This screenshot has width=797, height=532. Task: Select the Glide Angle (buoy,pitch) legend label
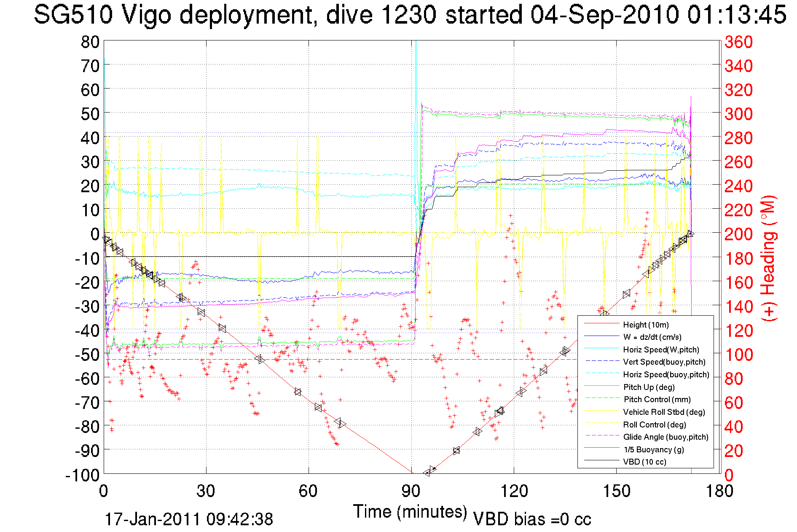click(666, 437)
